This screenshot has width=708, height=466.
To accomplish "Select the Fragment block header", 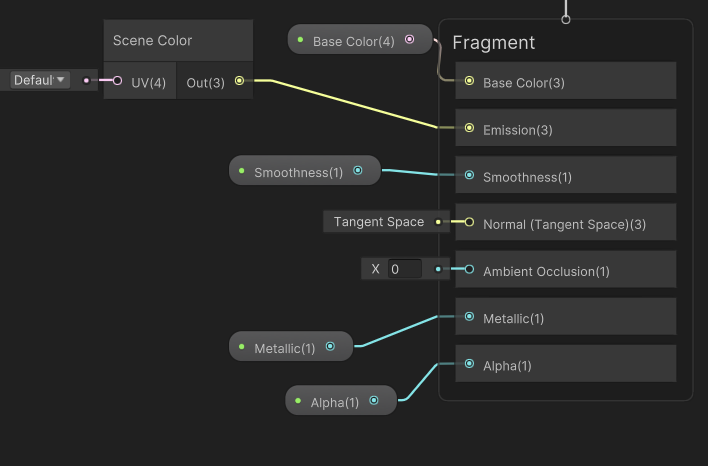I will click(x=494, y=43).
